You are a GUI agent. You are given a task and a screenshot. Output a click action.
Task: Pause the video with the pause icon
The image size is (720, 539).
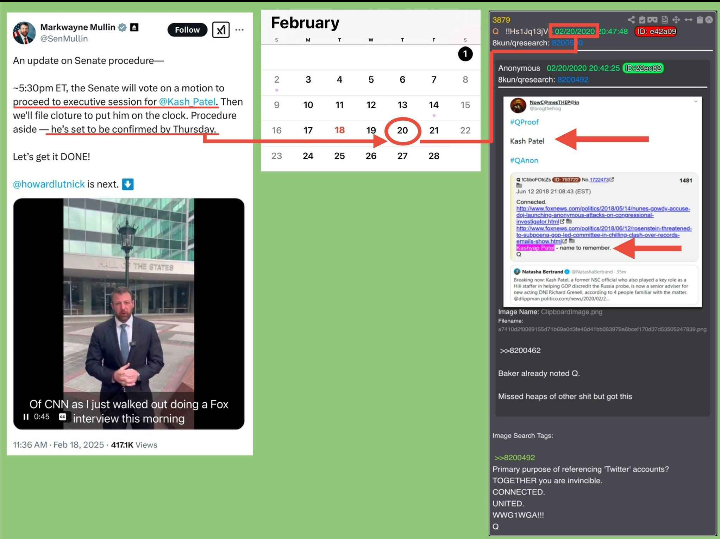[x=26, y=417]
